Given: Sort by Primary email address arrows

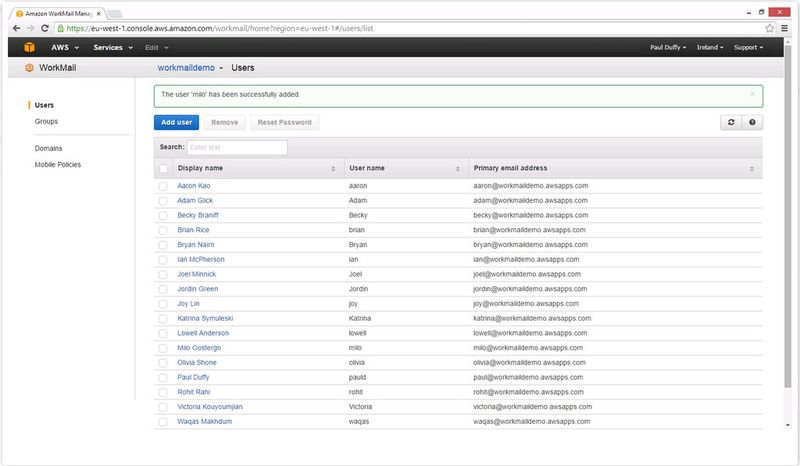Looking at the screenshot, I should tap(752, 168).
